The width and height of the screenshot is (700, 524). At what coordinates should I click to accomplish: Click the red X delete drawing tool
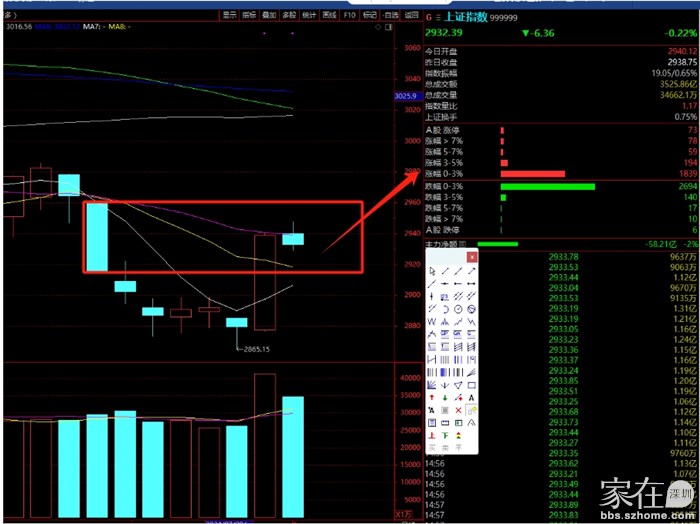[x=458, y=410]
